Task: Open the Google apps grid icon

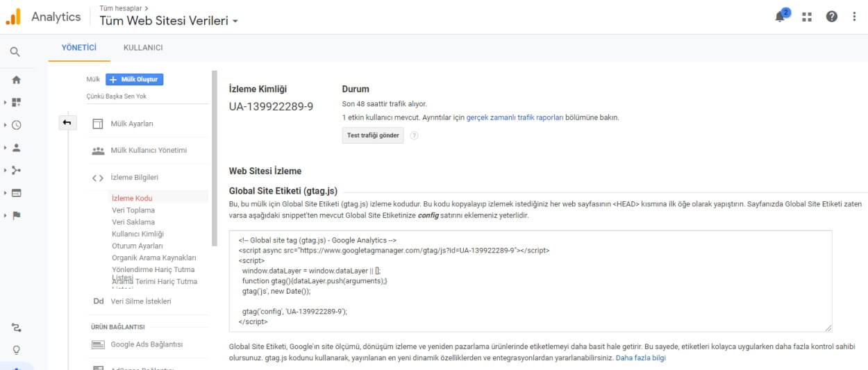Action: (807, 17)
